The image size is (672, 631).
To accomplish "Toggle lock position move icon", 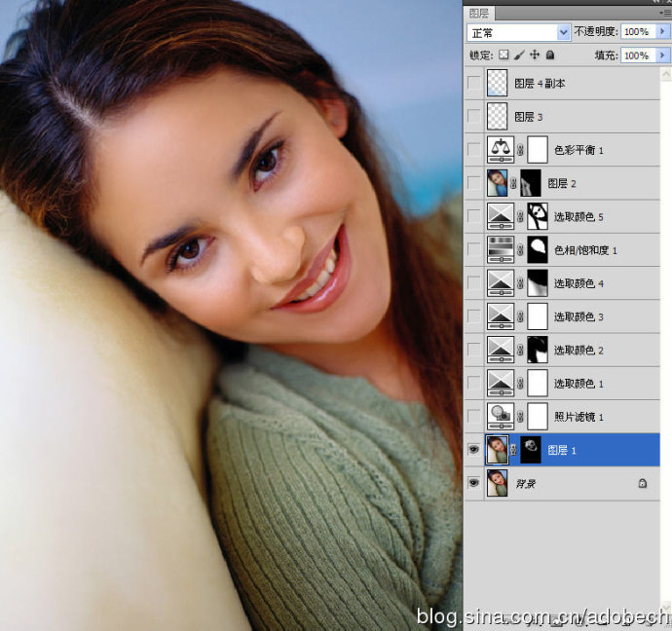I will (x=535, y=55).
